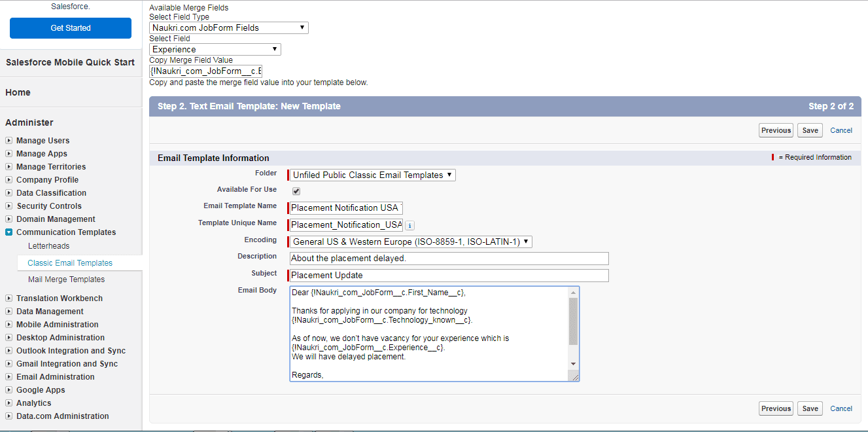Open Classic Email Templates in sidebar
868x432 pixels.
point(70,263)
